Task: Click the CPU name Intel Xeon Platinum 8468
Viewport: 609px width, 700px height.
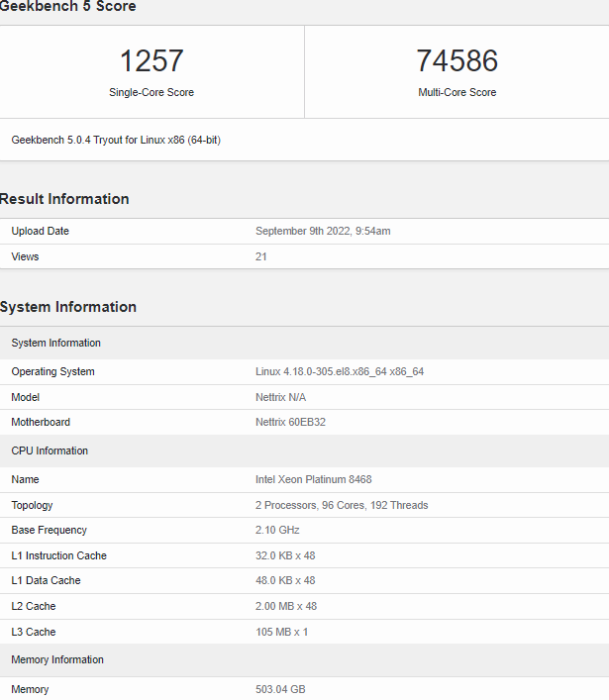Action: 314,479
